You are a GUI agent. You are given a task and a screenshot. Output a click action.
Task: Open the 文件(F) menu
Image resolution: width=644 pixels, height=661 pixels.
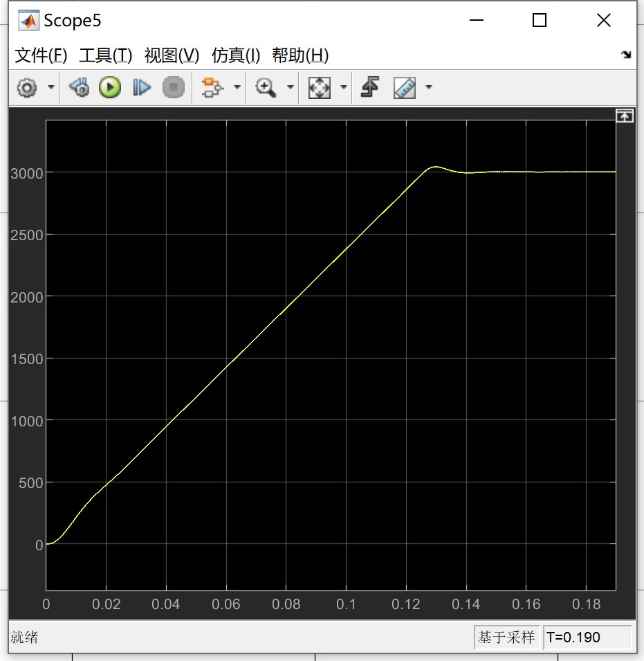coord(41,55)
